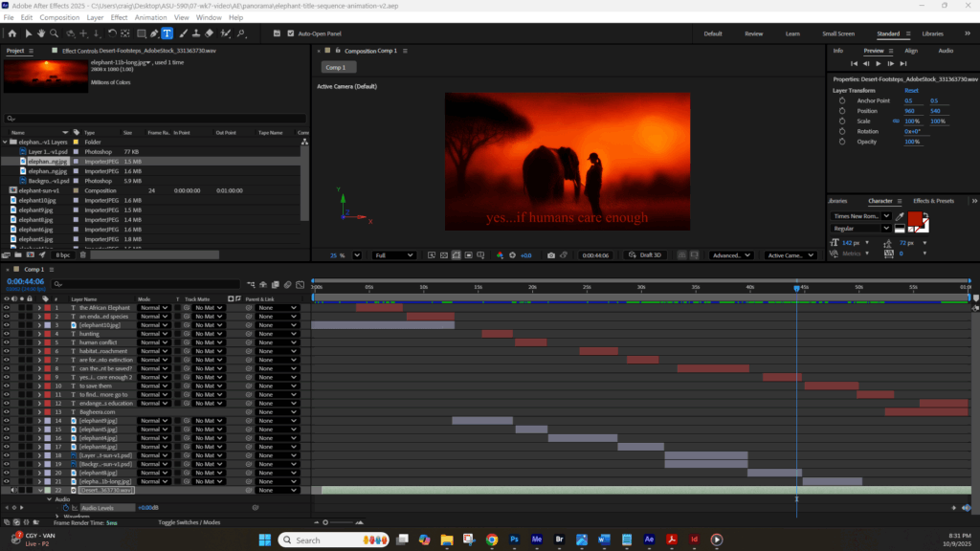Viewport: 980px width, 551px height.
Task: Switch to the Effects & Presets tab
Action: tap(932, 201)
